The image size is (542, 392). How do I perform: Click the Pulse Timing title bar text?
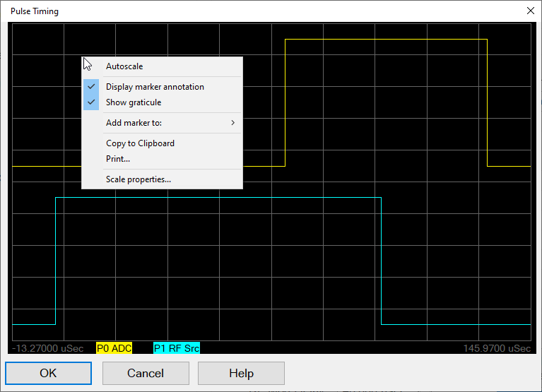tap(35, 11)
